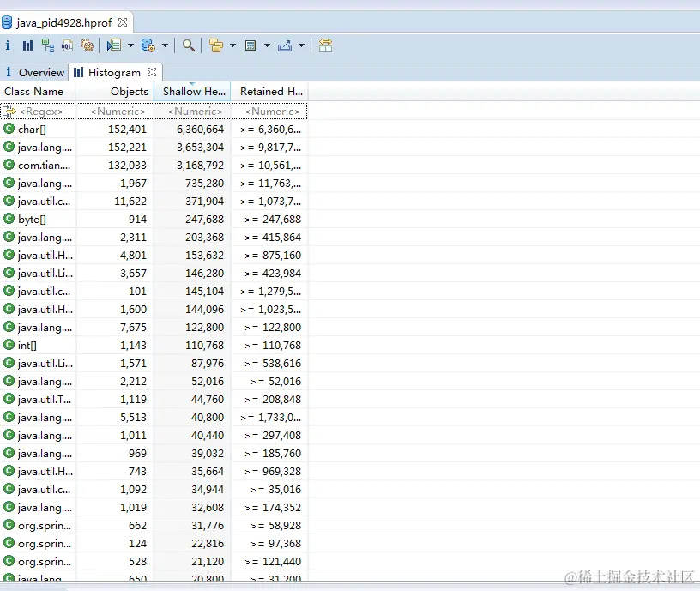Expand query browser dropdown arrow
700x591 pixels.
coord(165,45)
